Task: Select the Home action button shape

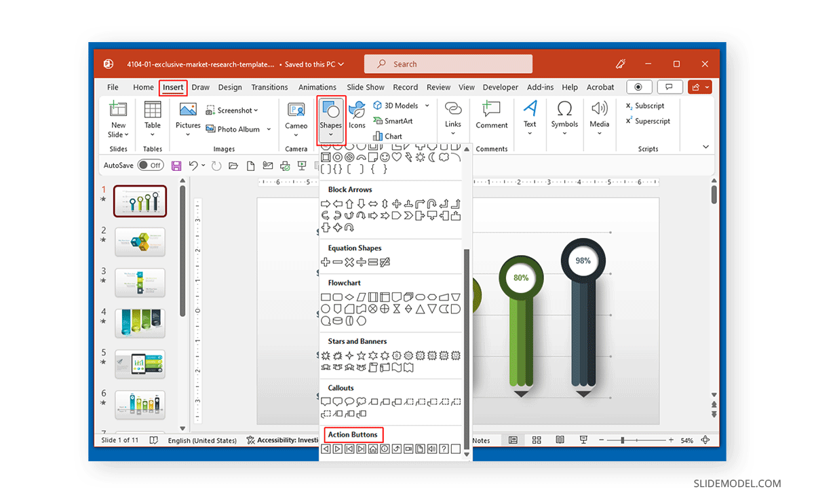Action: point(372,448)
